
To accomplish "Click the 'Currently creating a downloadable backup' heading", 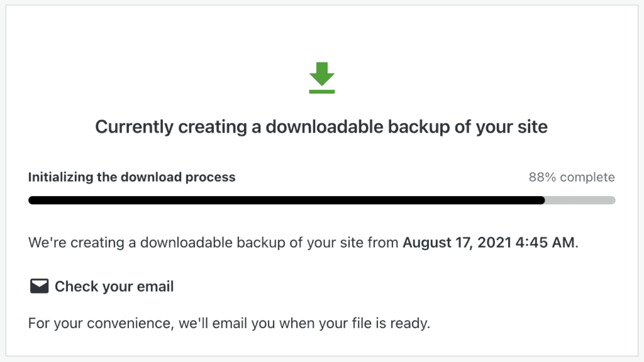I will (321, 127).
